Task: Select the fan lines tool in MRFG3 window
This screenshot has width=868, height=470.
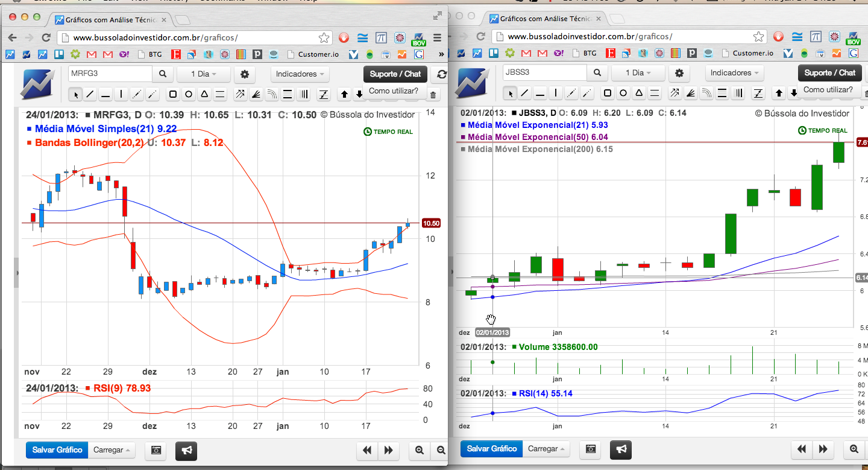Action: point(256,94)
